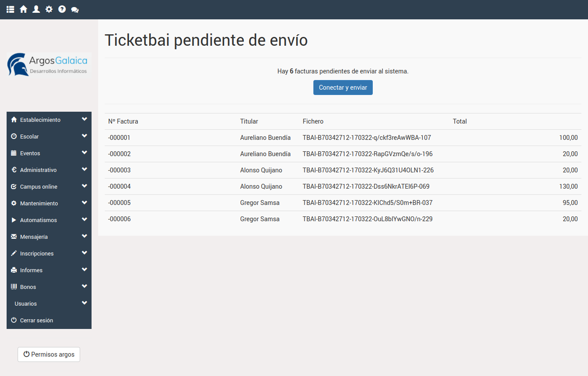Click the Total column header
This screenshot has height=376, width=588.
[x=460, y=121]
